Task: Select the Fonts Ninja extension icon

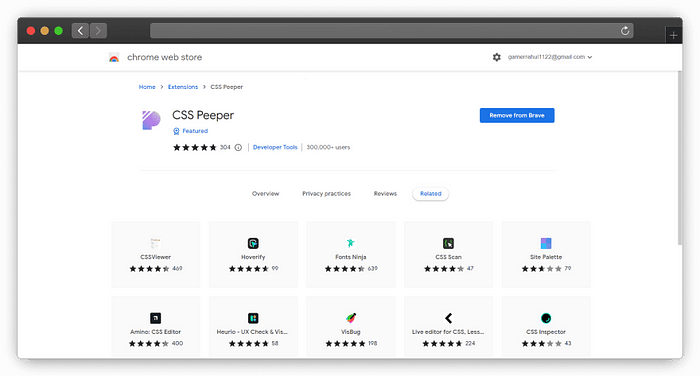Action: coord(350,243)
